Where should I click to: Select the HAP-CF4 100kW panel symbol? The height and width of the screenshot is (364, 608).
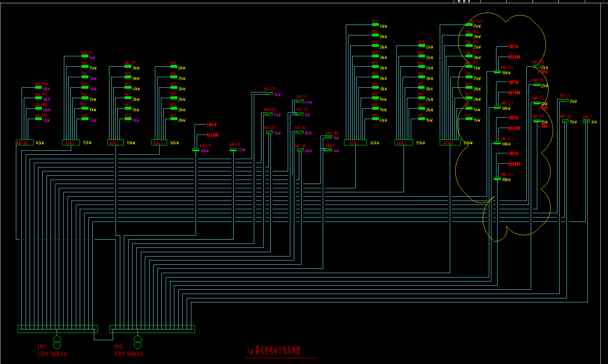coord(497,72)
